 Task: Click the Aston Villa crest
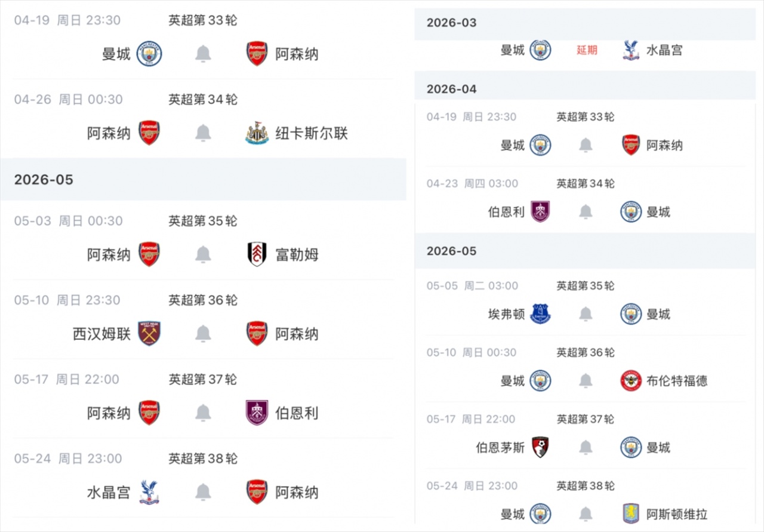(631, 513)
